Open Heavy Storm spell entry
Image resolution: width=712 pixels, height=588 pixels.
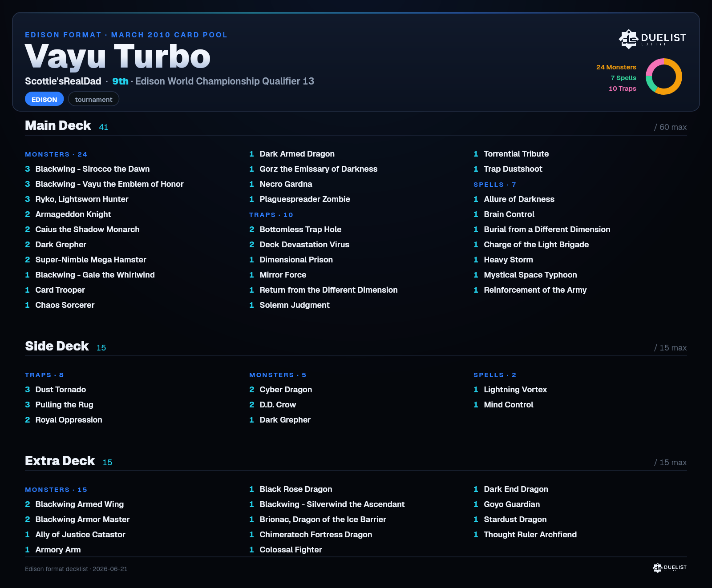(509, 260)
